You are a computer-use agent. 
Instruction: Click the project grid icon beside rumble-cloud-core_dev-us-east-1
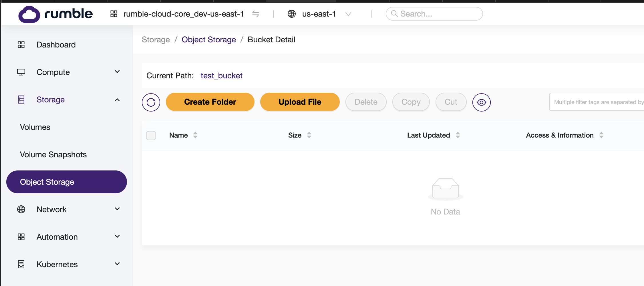[114, 14]
